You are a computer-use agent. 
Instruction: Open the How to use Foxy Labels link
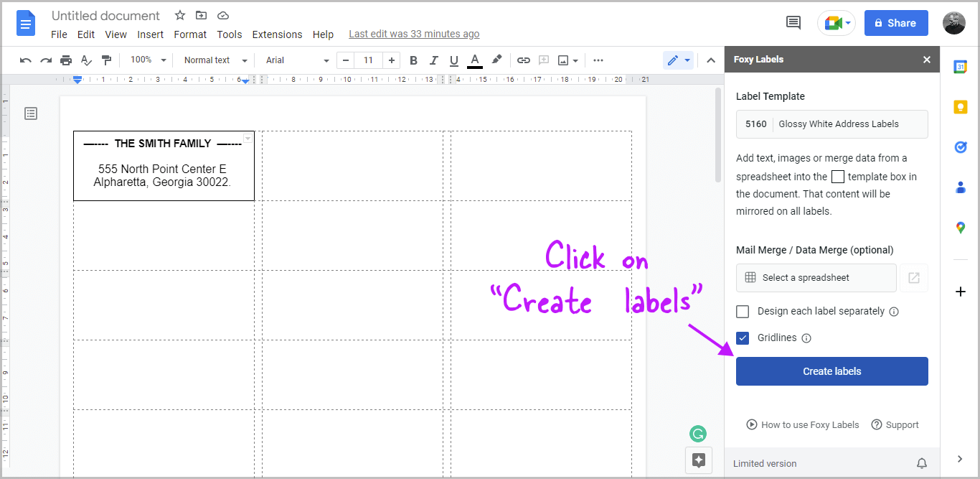click(x=802, y=424)
